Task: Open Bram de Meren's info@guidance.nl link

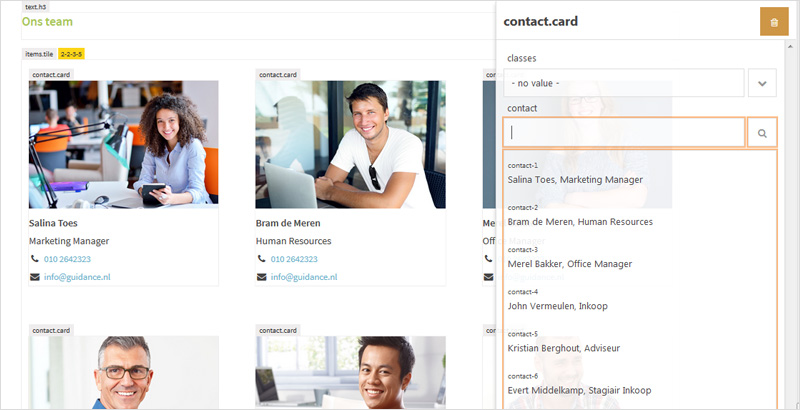Action: [x=304, y=277]
